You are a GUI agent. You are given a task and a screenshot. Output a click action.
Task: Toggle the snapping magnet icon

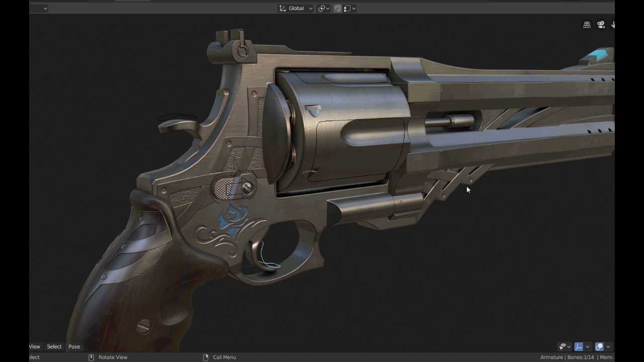pos(338,9)
